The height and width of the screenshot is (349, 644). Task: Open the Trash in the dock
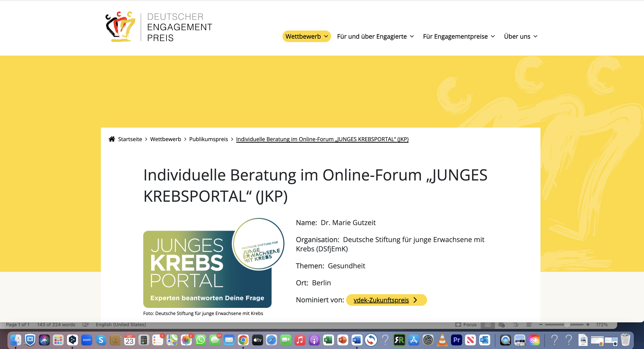625,340
